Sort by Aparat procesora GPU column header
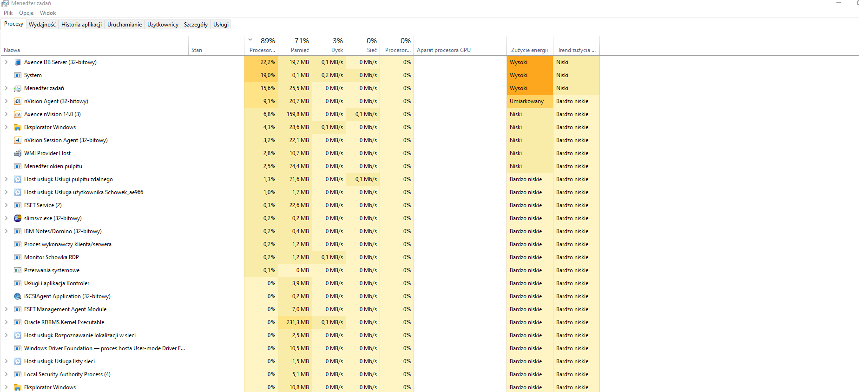The image size is (868, 392). (x=460, y=46)
